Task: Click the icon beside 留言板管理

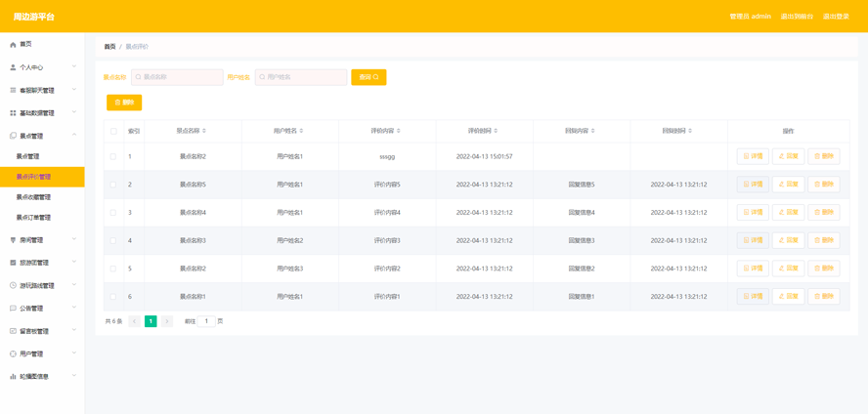Action: pyautogui.click(x=13, y=331)
